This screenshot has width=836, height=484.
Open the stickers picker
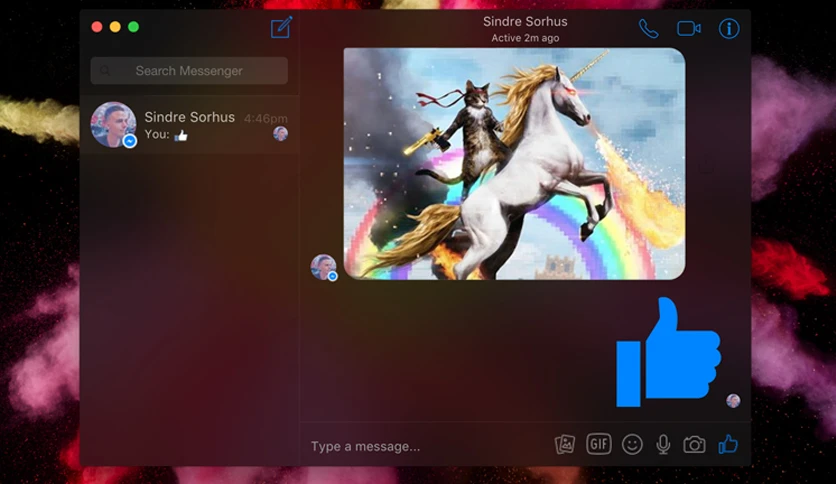pos(565,444)
